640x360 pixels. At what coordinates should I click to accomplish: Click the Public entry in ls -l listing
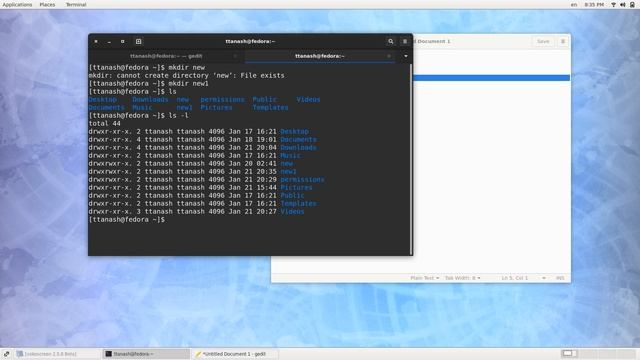click(x=292, y=196)
